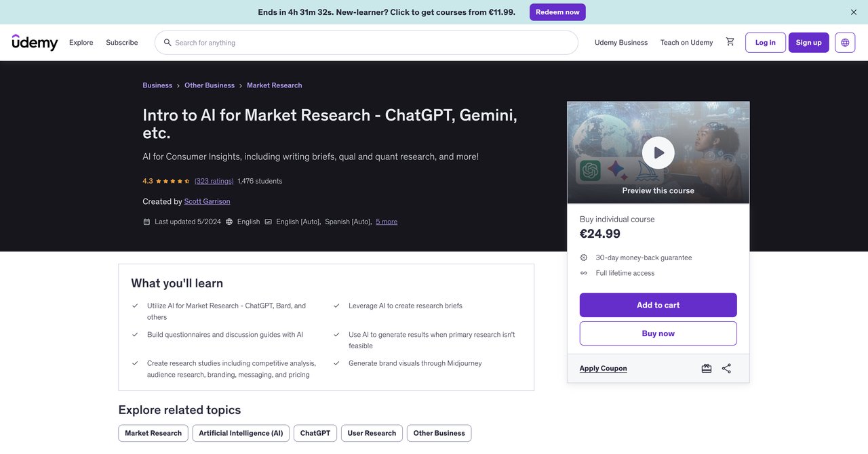Click the Apply Coupon link
The width and height of the screenshot is (868, 454).
(x=604, y=369)
